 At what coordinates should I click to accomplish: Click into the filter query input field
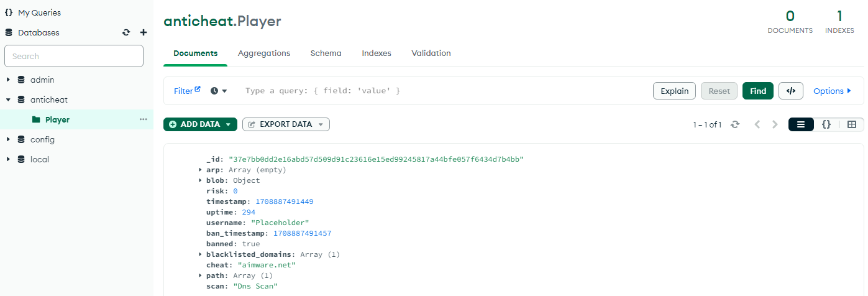[x=435, y=91]
